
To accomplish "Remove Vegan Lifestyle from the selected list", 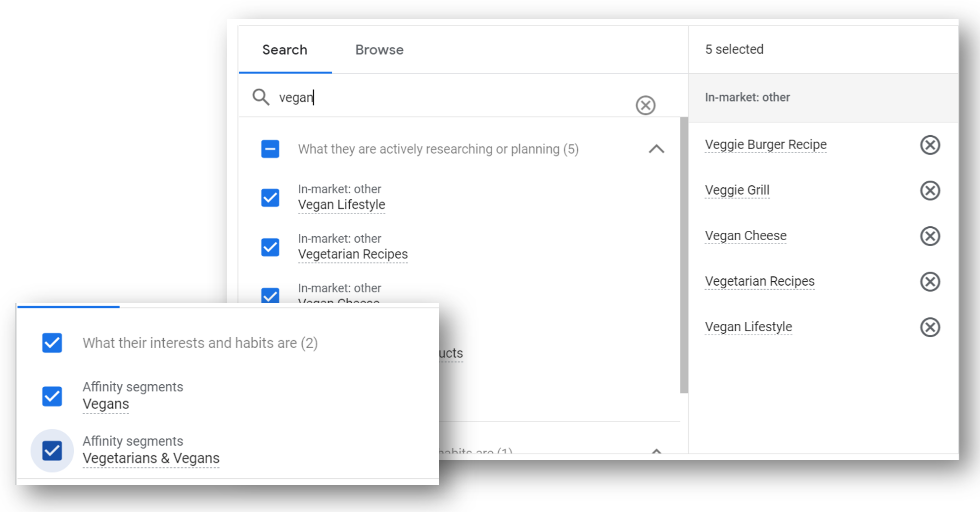I will point(931,327).
